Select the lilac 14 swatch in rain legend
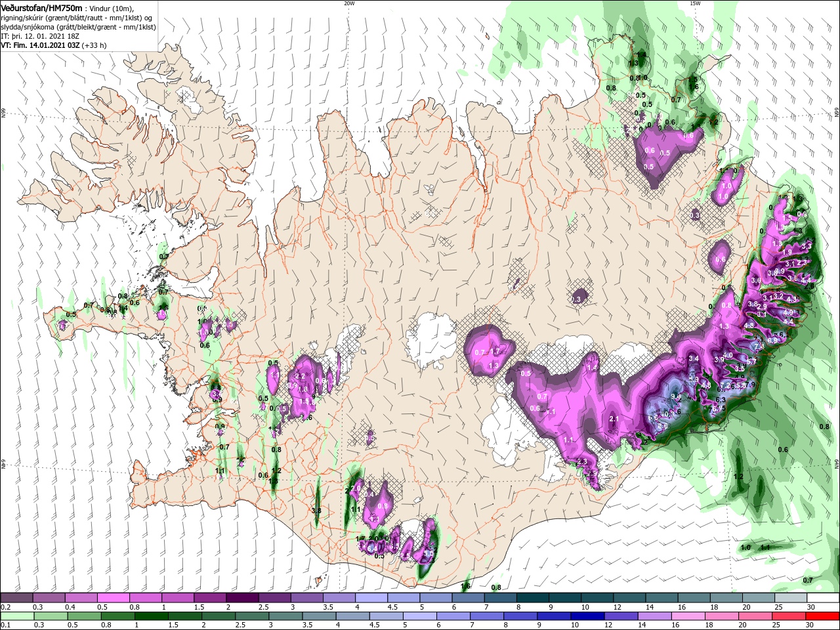This screenshot has width=840, height=630. [656, 616]
